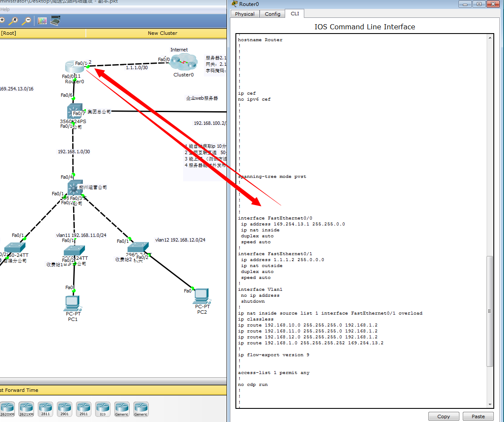Open the custom devices dialog icon
Screen dimensions: 504x422
pyautogui.click(x=55, y=20)
